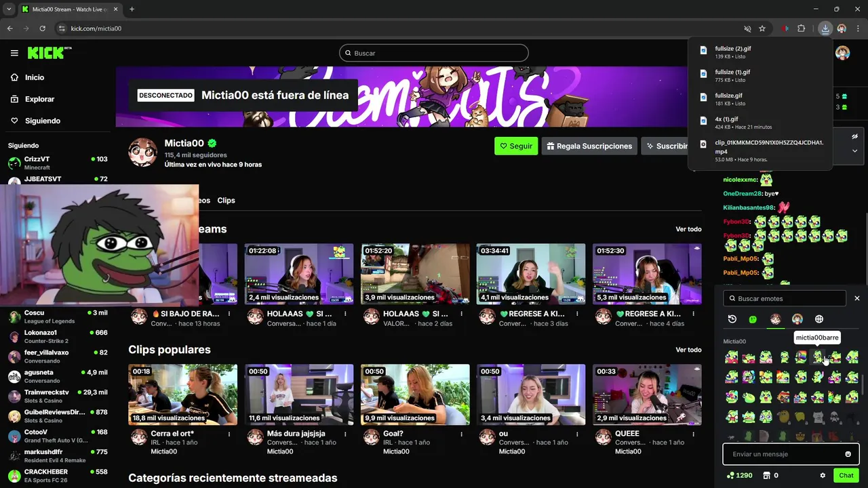Show recently used emotes tab
Screen dimensions: 868x488
[732, 319]
